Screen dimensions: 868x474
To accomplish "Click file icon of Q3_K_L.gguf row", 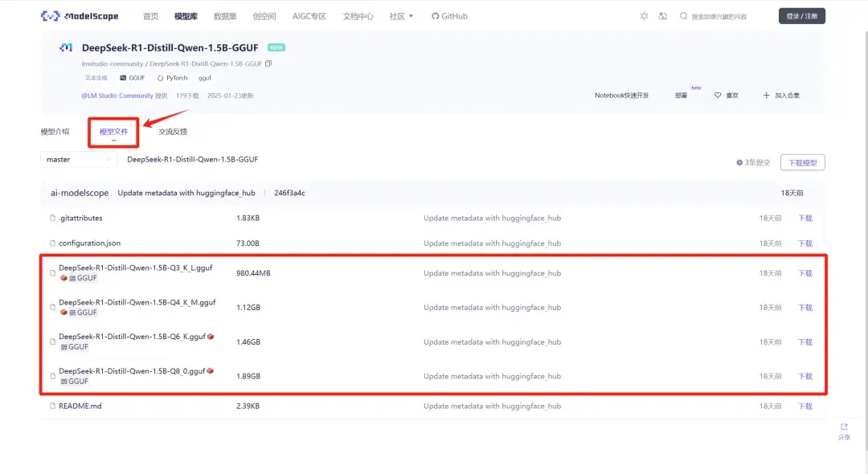I will coord(52,272).
